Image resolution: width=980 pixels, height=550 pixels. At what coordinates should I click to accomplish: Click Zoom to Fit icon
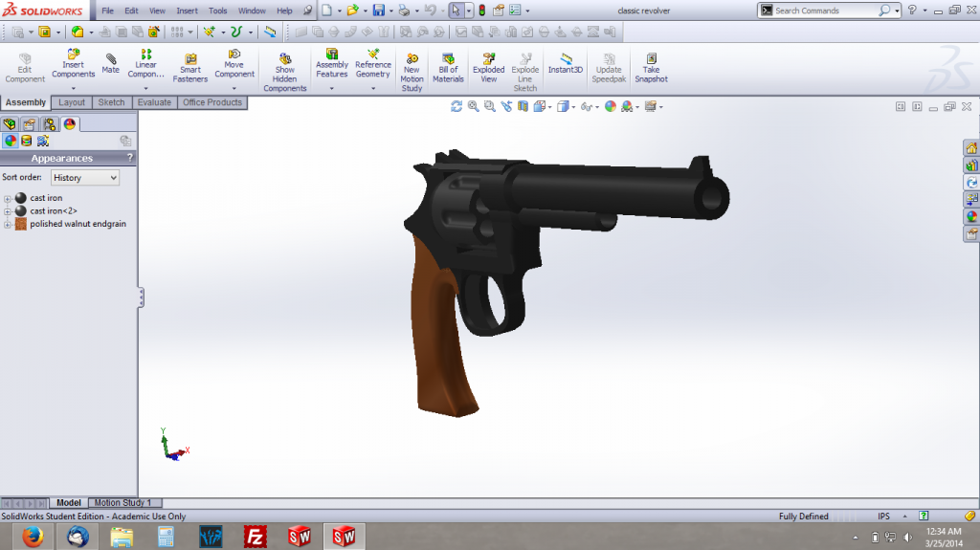click(x=473, y=107)
